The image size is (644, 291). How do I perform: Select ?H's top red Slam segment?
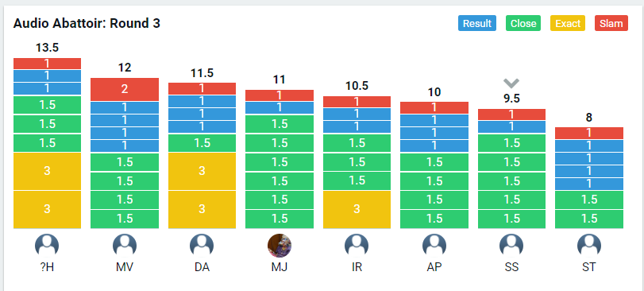coord(47,64)
